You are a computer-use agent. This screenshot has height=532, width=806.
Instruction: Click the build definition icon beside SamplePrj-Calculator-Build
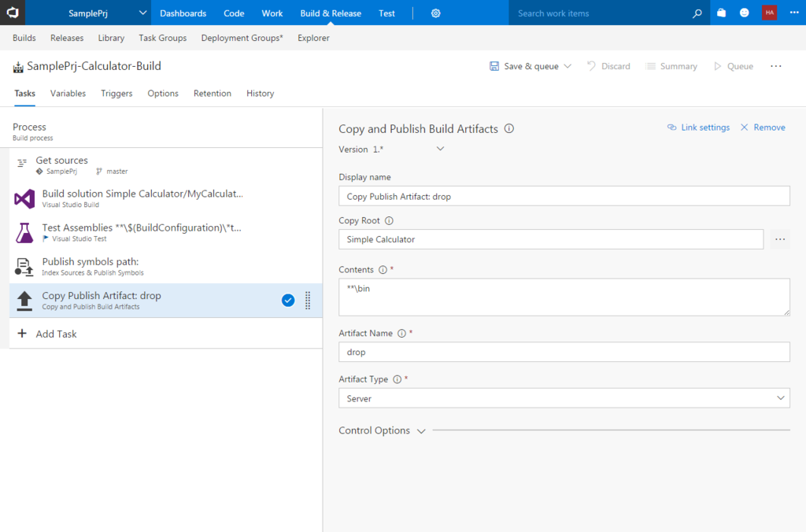point(18,67)
